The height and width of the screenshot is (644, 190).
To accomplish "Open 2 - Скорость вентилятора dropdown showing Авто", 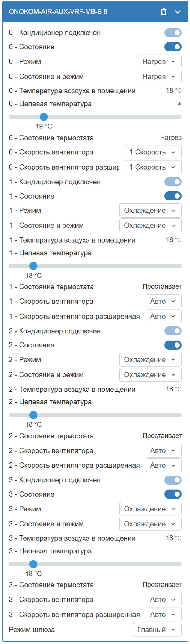I will pos(164,451).
